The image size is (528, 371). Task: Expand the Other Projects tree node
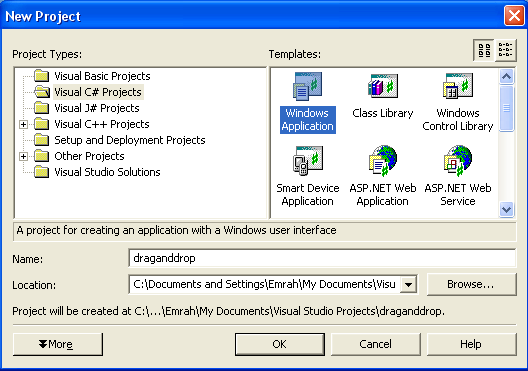point(23,157)
